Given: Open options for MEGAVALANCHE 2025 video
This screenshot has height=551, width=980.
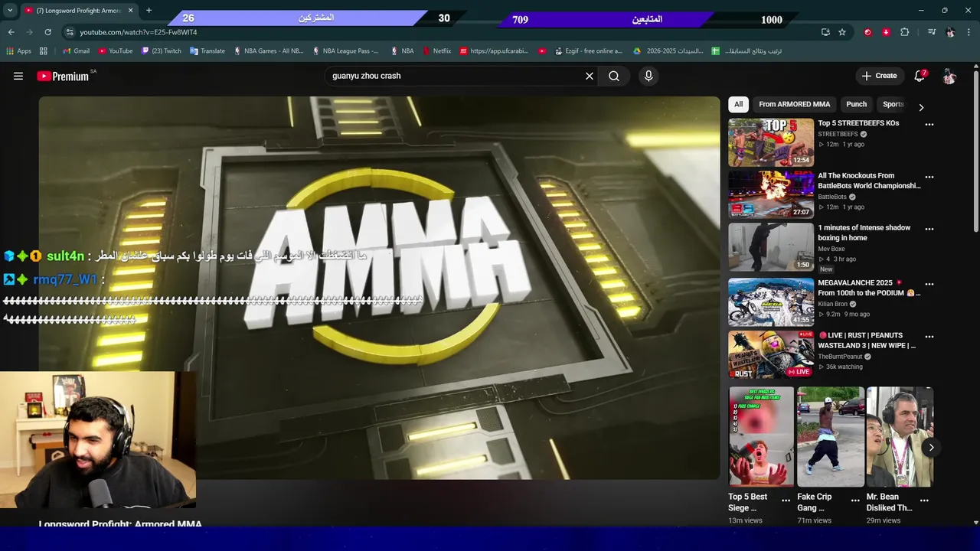Looking at the screenshot, I should point(929,284).
